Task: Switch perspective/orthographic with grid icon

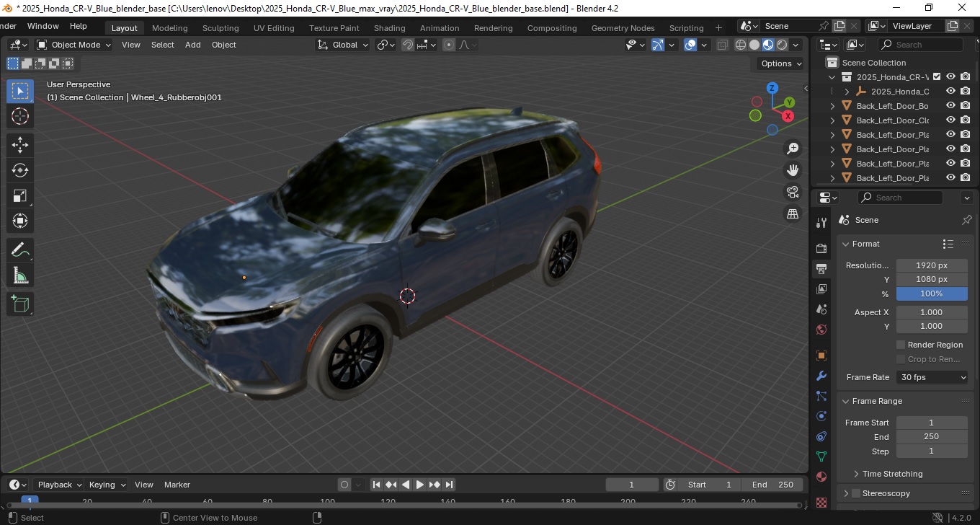Action: click(x=793, y=213)
